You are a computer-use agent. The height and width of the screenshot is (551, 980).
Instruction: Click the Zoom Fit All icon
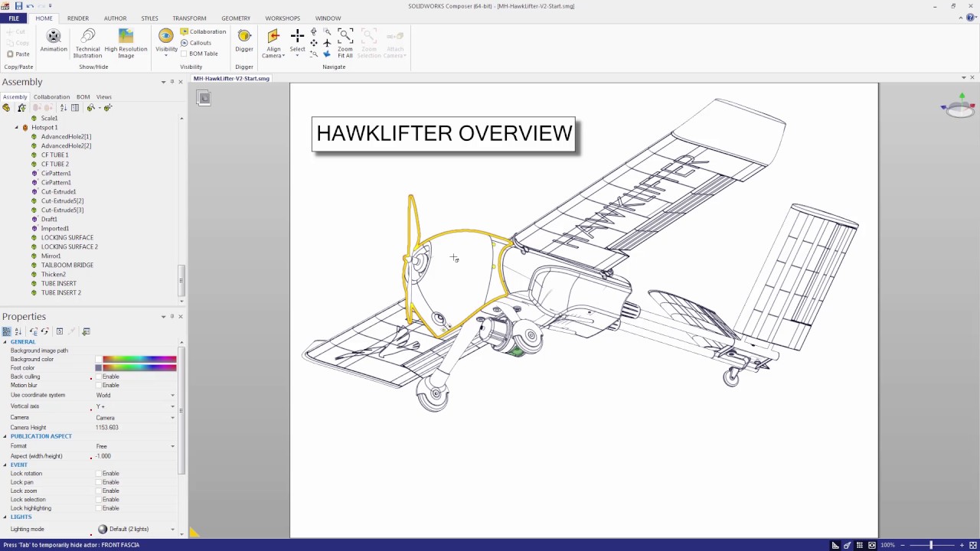coord(345,36)
